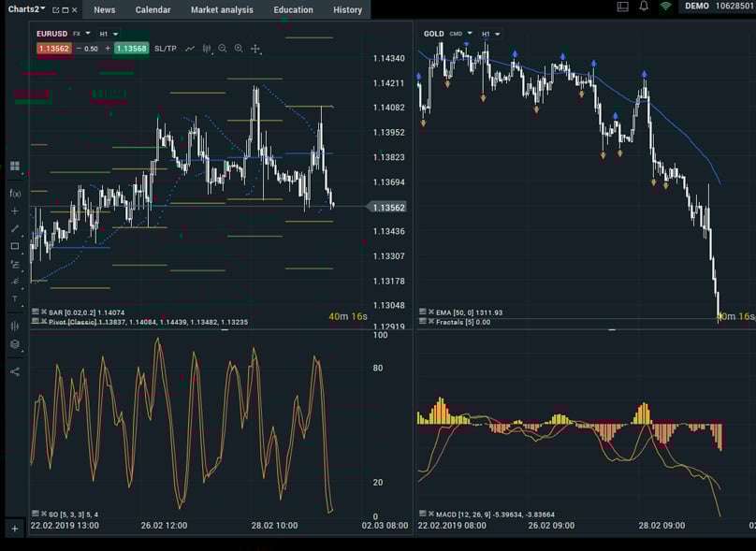Screen dimensions: 756x551
Task: Open Pivot Classic indicator settings icon
Action: pos(36,321)
